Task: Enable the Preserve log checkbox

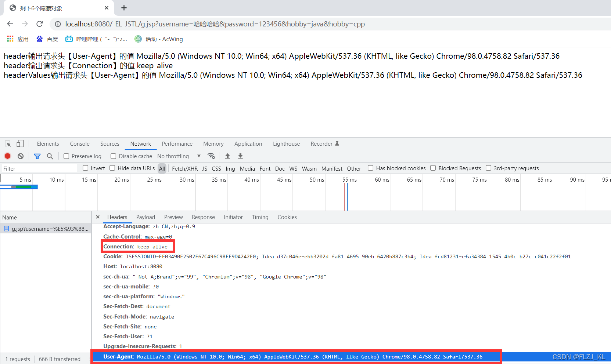Action: (67, 156)
